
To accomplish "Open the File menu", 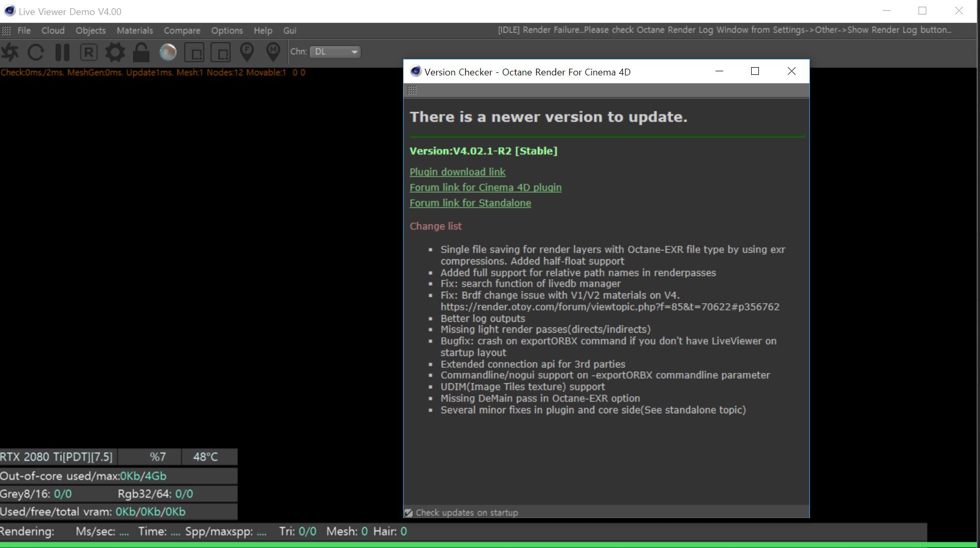I will point(24,30).
